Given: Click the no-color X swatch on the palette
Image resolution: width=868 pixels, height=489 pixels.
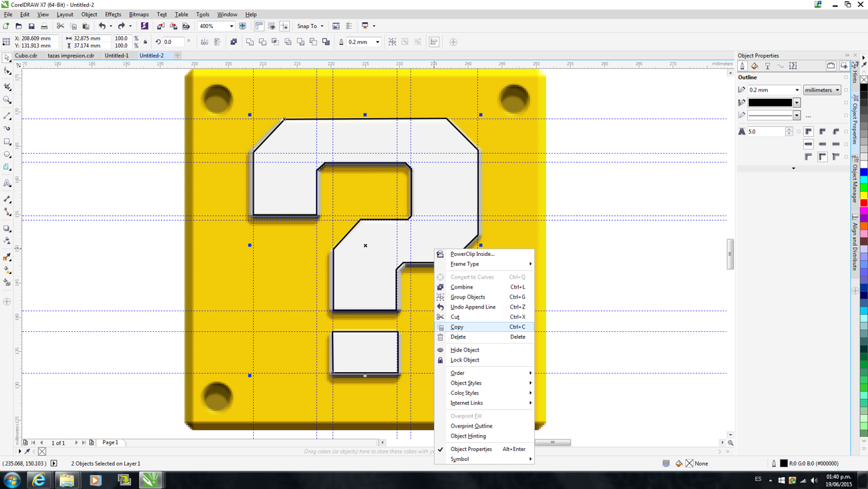Looking at the screenshot, I should pos(863,79).
